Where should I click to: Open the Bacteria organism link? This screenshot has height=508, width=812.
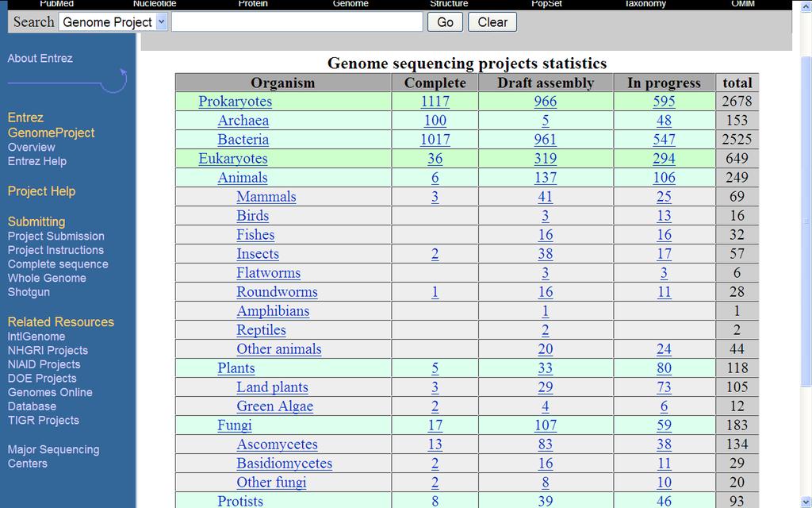(x=243, y=140)
